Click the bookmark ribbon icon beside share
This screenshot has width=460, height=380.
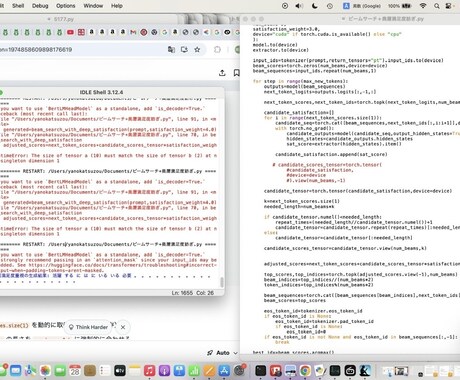(236, 73)
